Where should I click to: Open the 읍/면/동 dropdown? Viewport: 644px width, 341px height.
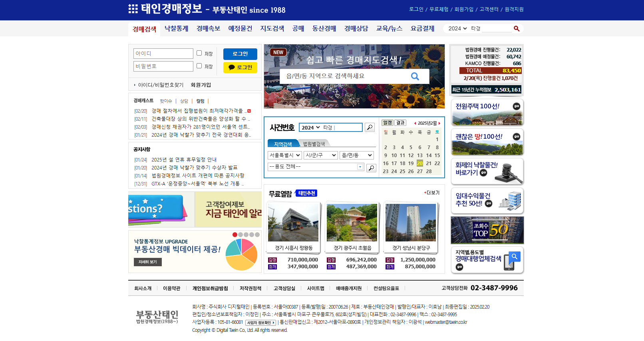pyautogui.click(x=357, y=155)
